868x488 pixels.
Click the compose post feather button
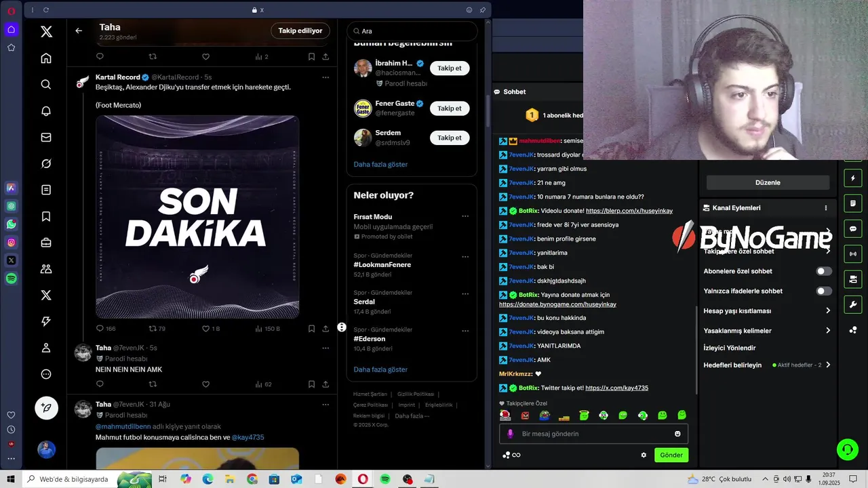pos(47,407)
